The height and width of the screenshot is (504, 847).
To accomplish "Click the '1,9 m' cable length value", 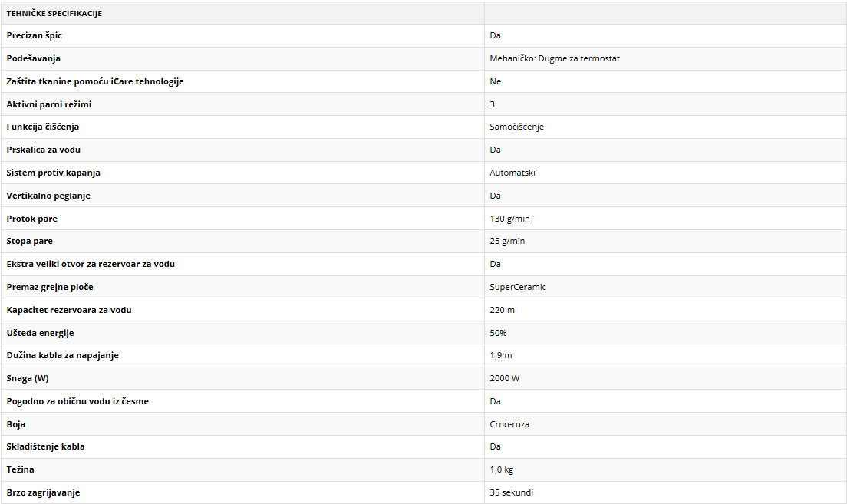I will click(x=502, y=355).
